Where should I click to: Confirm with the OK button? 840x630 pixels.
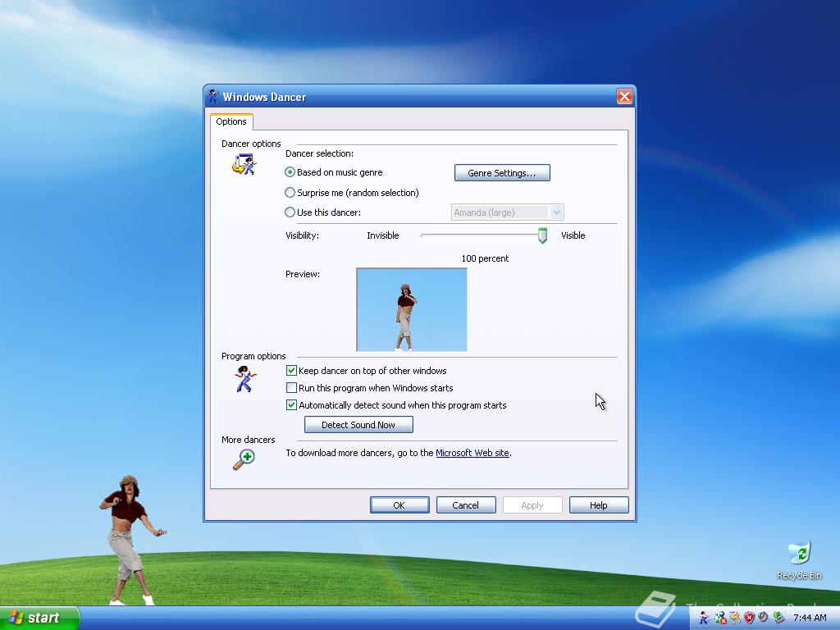pyautogui.click(x=399, y=505)
